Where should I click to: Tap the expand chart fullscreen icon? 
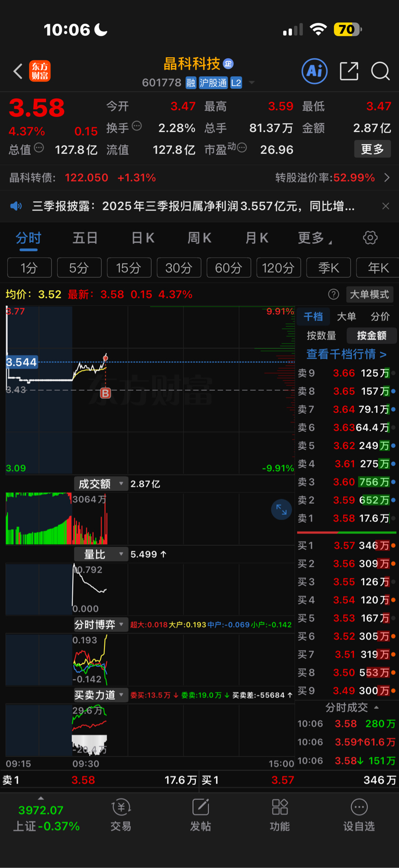point(281,510)
